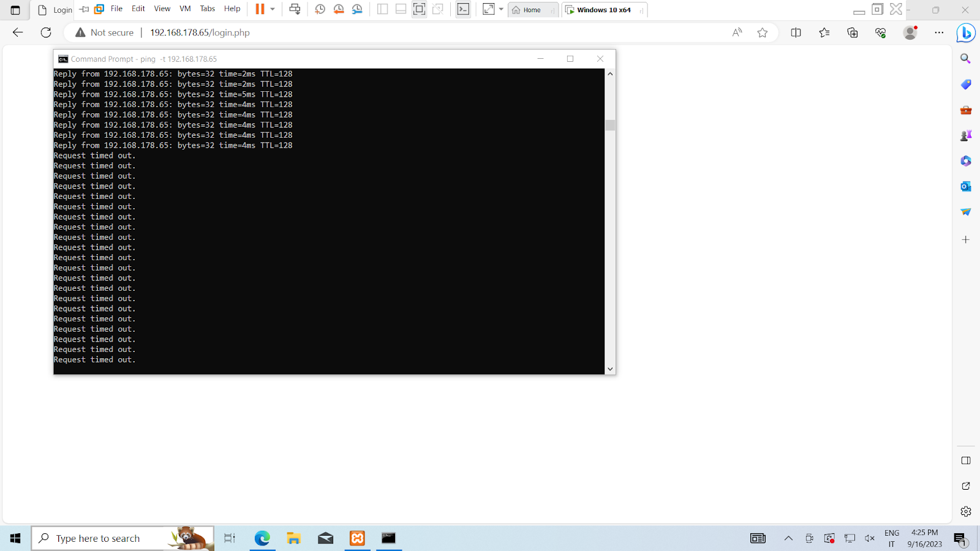Expand the power options dropdown arrow
This screenshot has height=551, width=980.
pyautogui.click(x=273, y=9)
